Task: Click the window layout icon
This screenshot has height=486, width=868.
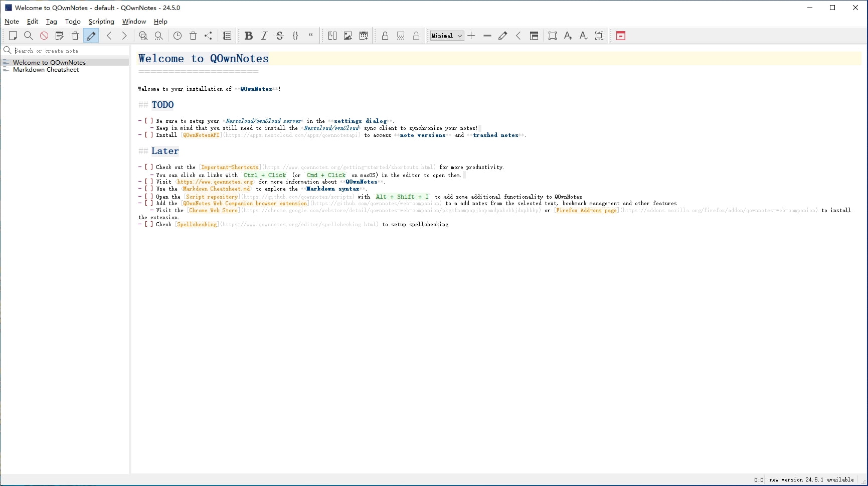Action: pyautogui.click(x=534, y=36)
